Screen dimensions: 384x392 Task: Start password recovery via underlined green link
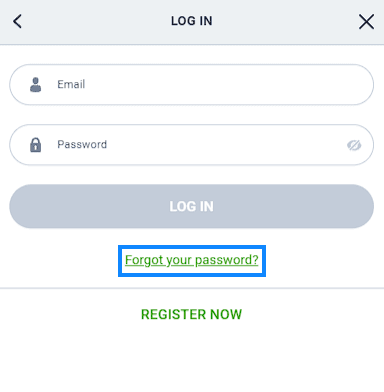click(x=192, y=260)
